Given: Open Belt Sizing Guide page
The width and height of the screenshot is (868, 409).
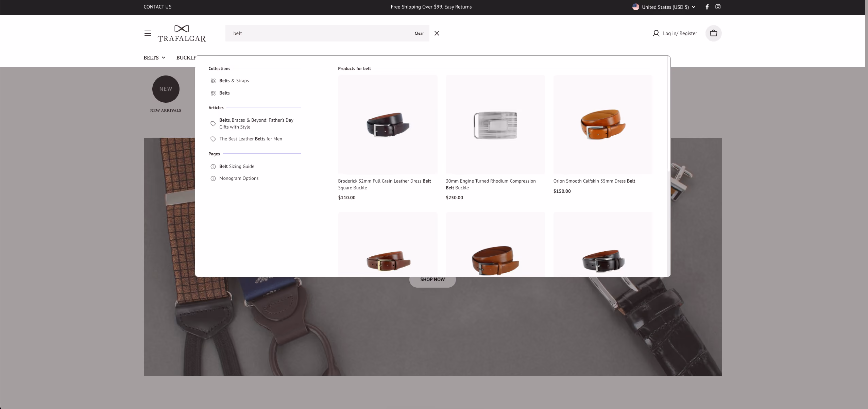Looking at the screenshot, I should point(237,167).
